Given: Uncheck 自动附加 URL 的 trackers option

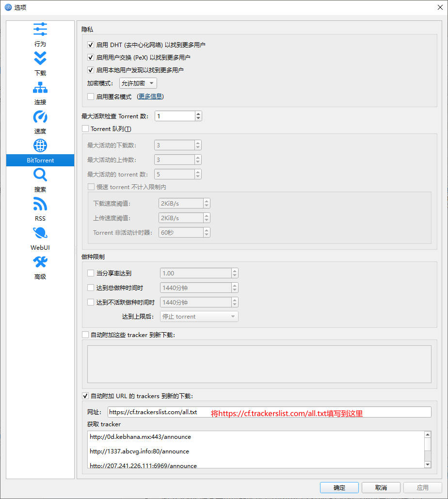Looking at the screenshot, I should (85, 396).
